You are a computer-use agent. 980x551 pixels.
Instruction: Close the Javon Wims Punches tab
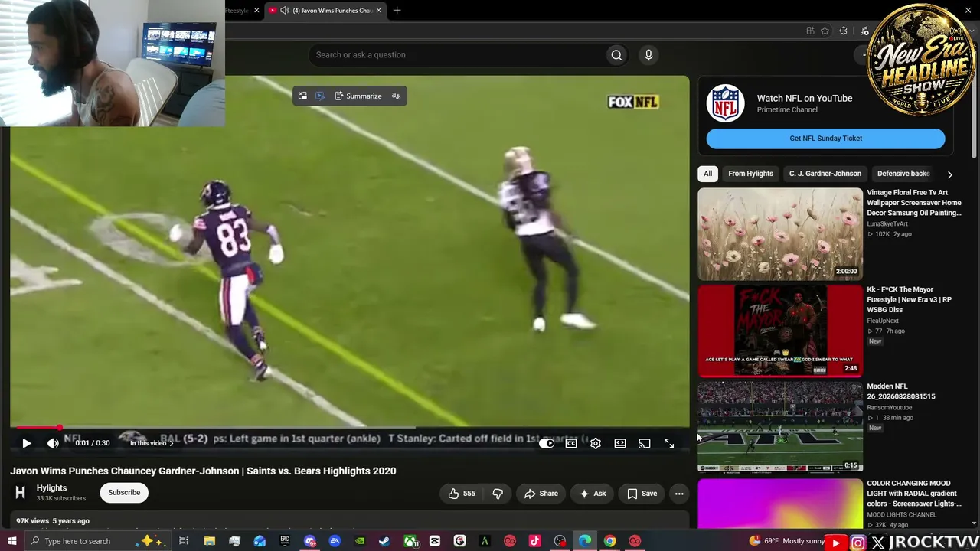tap(378, 11)
